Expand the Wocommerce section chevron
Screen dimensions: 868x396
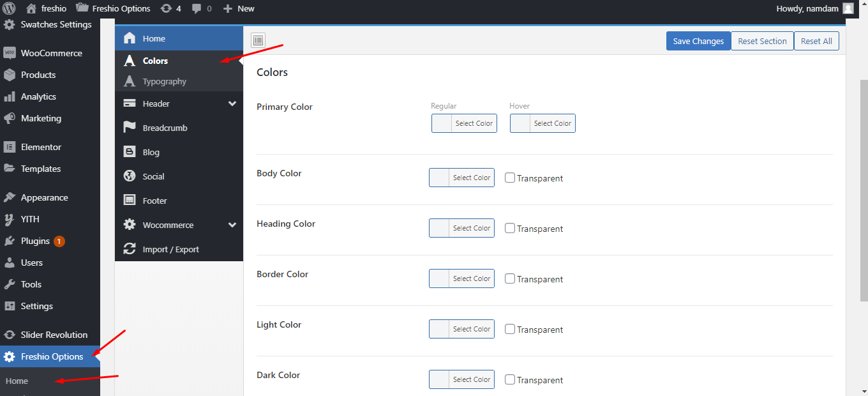(232, 225)
